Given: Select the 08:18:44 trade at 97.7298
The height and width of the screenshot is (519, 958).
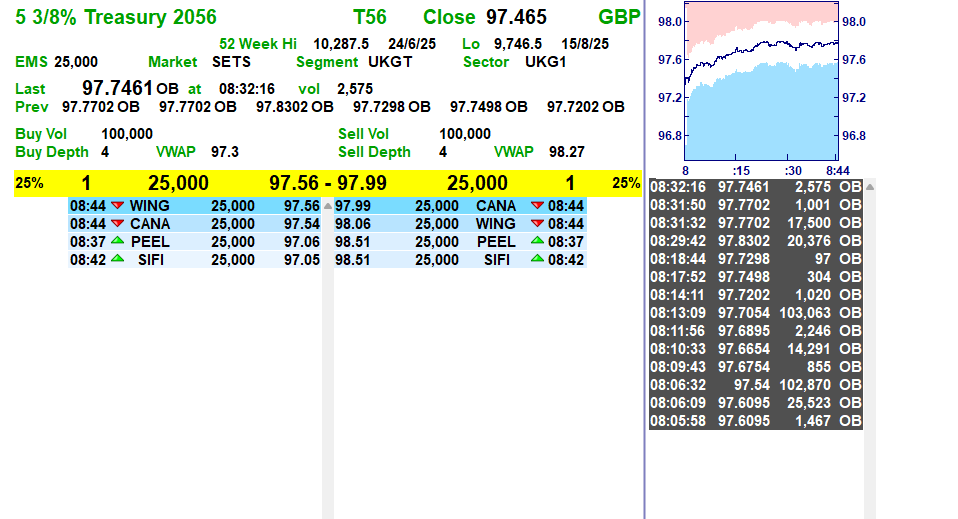Looking at the screenshot, I should pos(756,259).
